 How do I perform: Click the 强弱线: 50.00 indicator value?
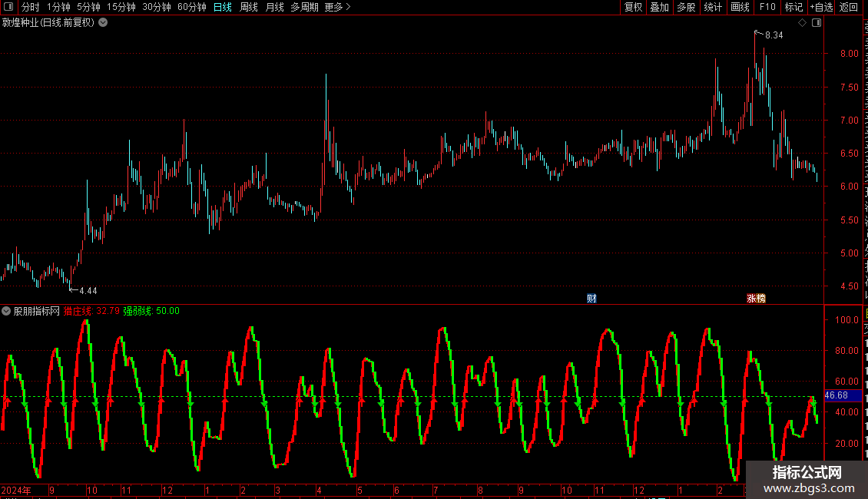(151, 311)
